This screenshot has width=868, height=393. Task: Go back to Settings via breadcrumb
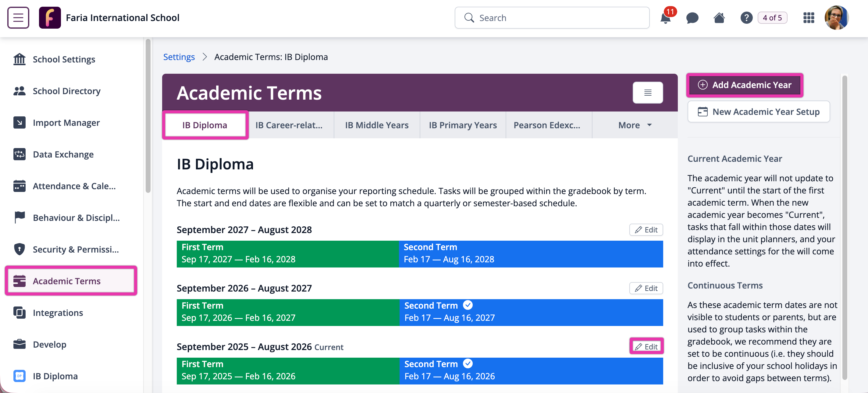[179, 57]
